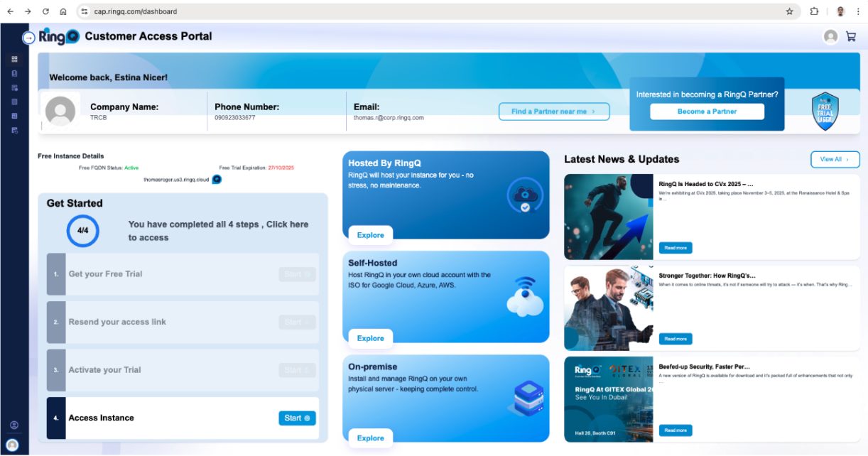Click Start on Activate your Trial
868x456 pixels.
pos(297,370)
